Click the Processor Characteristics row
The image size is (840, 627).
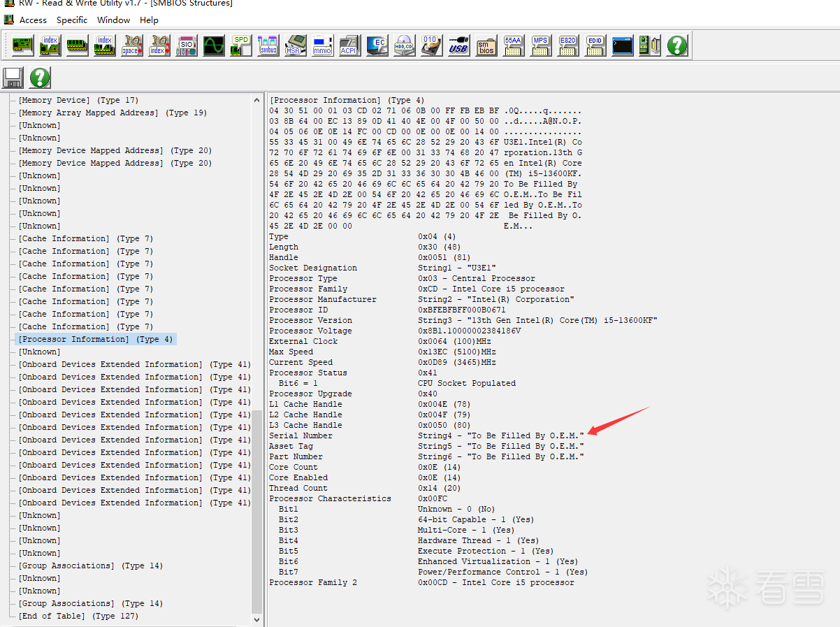358,498
